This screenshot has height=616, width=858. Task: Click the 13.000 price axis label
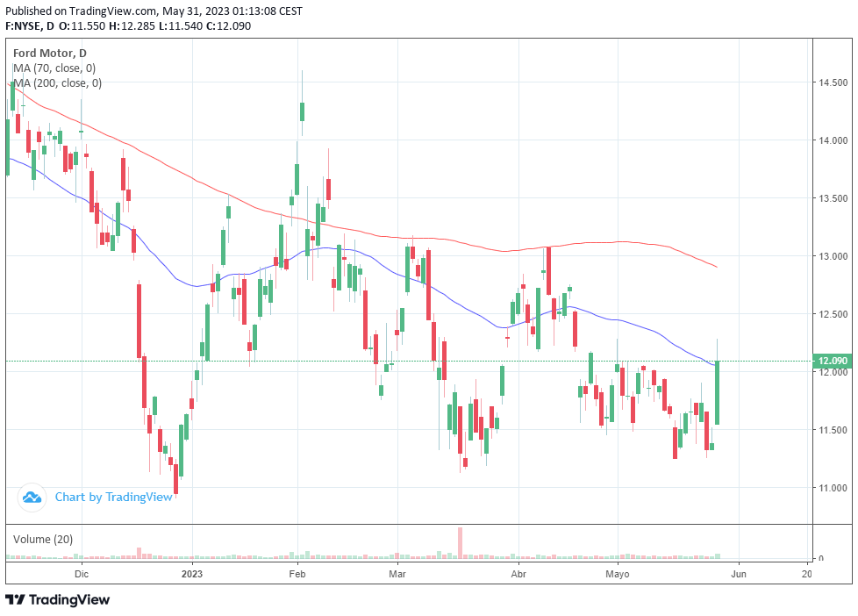(833, 256)
